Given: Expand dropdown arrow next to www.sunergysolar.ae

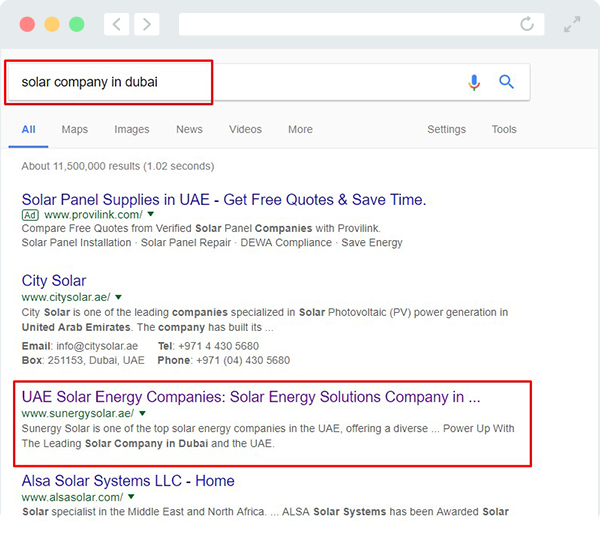Looking at the screenshot, I should click(x=142, y=413).
